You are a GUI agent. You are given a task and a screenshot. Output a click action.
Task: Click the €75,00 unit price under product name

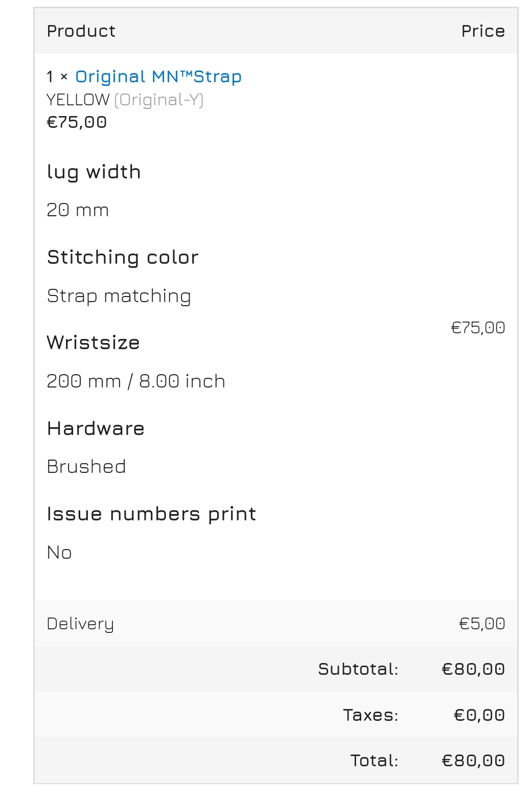[77, 122]
